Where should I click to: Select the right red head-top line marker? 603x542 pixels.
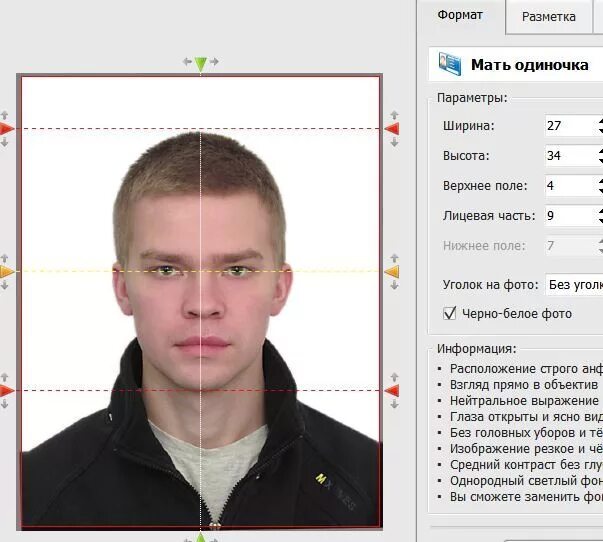[392, 128]
